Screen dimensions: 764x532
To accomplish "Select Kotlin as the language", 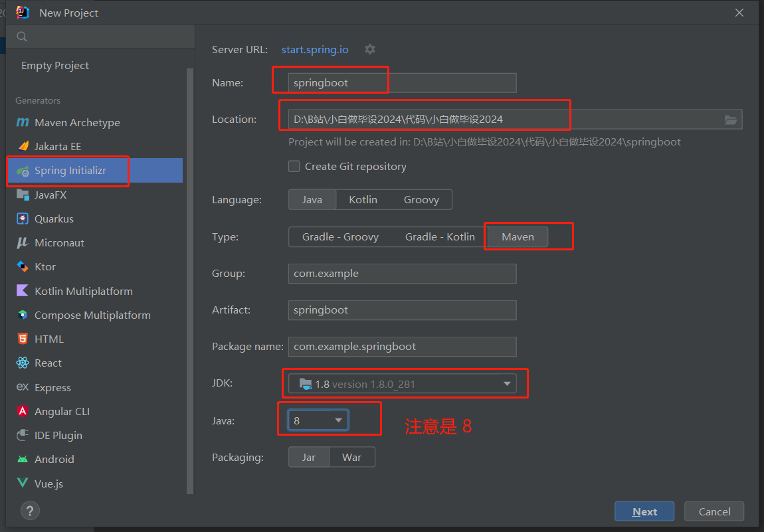I will click(363, 200).
